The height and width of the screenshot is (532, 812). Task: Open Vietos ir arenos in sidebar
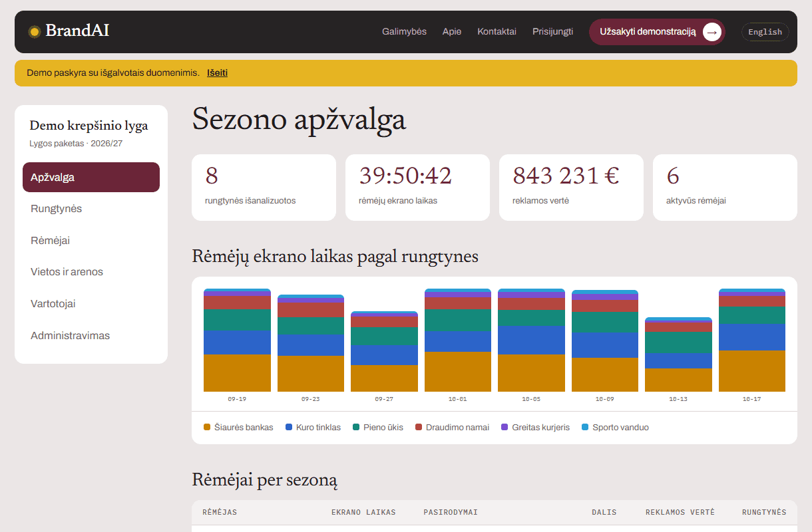[91, 272]
